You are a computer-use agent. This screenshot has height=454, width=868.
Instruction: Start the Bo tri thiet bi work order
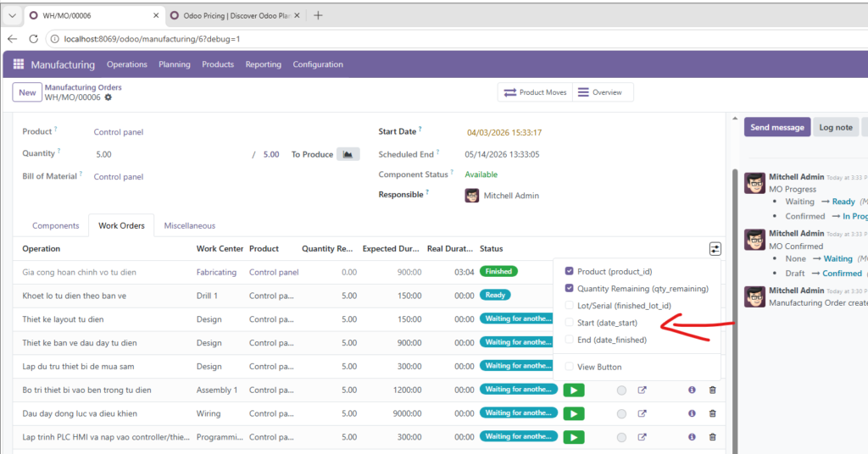pos(573,390)
